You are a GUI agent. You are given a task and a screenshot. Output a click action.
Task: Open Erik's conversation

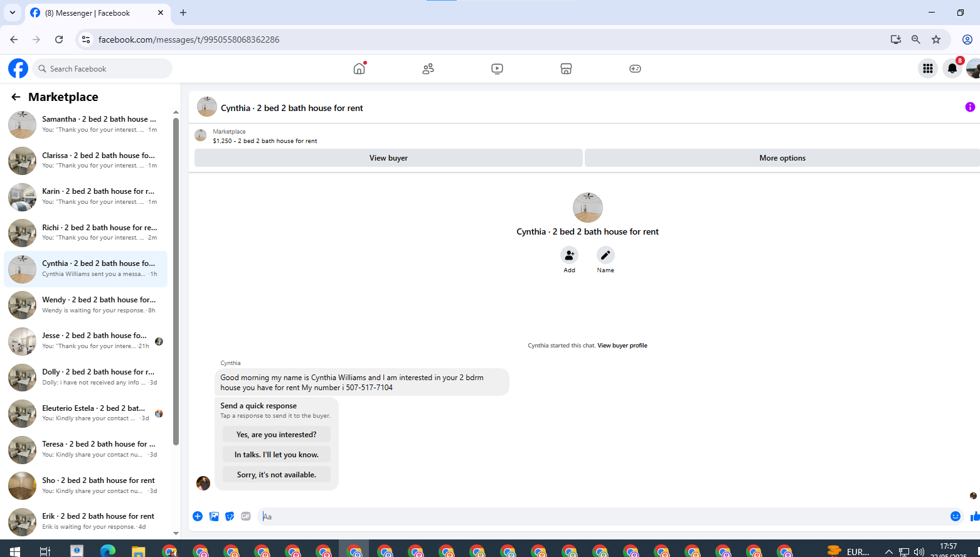coord(86,522)
